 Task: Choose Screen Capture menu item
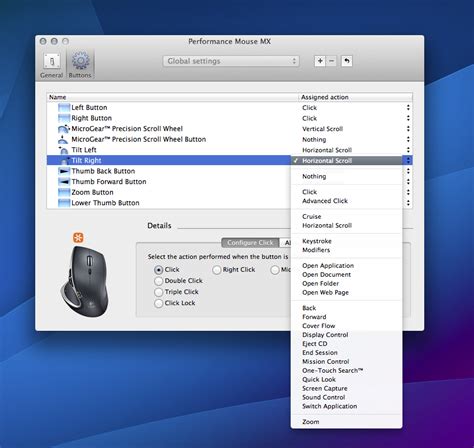(x=347, y=389)
